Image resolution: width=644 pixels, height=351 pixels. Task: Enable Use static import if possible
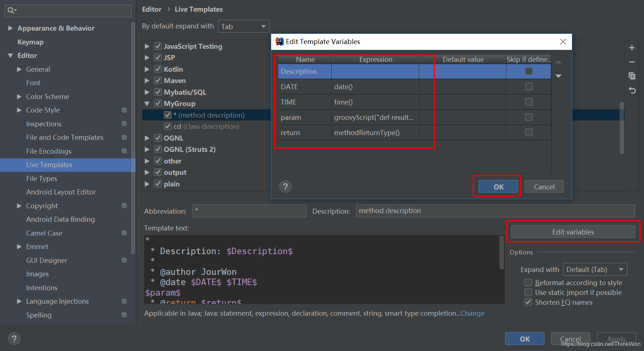click(528, 292)
